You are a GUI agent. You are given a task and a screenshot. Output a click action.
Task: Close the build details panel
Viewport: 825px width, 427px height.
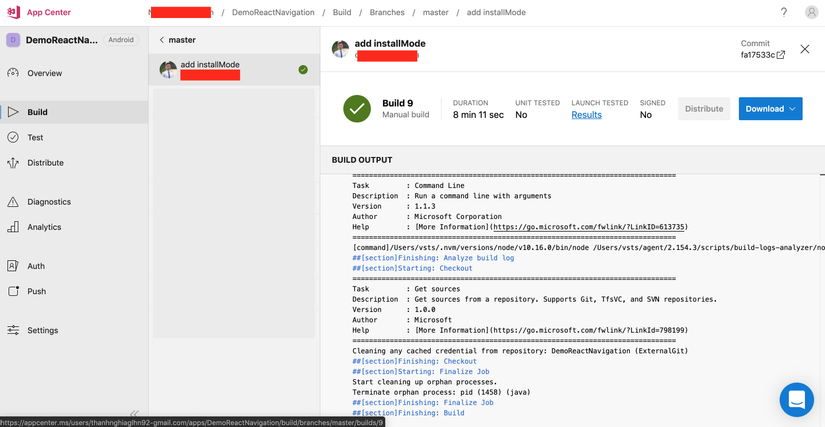coord(804,49)
